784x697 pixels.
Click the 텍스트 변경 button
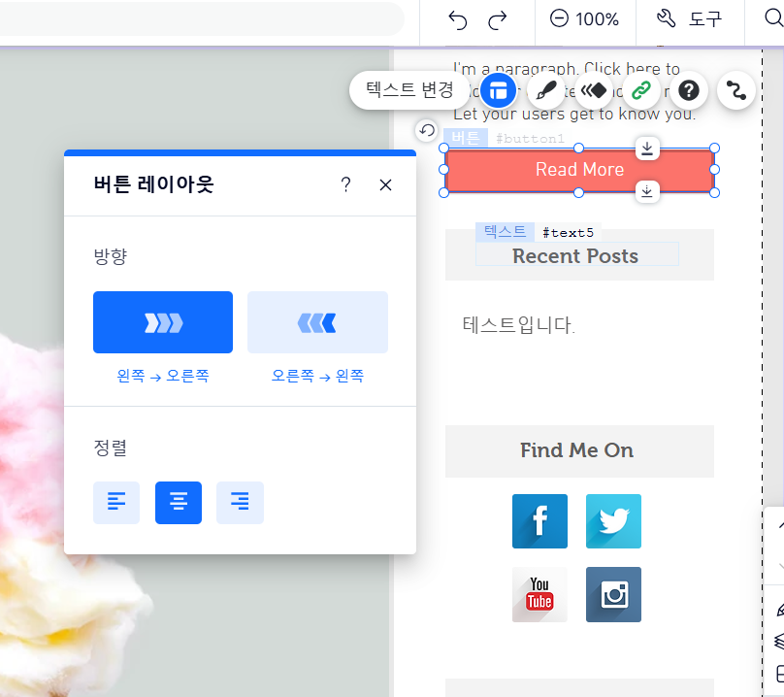[x=409, y=90]
